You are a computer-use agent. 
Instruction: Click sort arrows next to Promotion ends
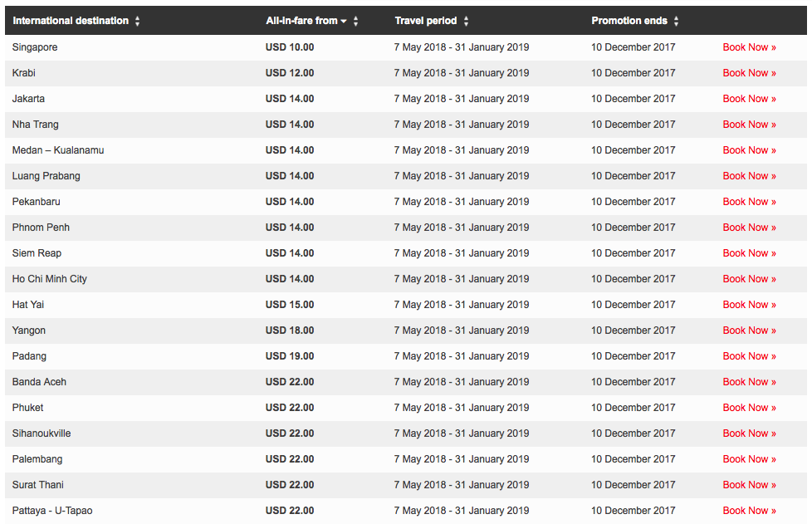(x=677, y=22)
